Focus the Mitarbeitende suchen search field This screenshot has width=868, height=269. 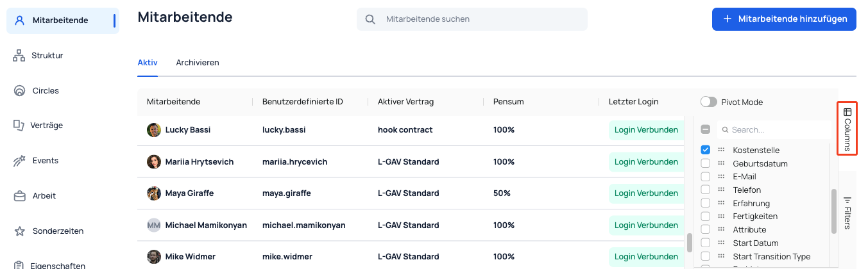coord(472,19)
